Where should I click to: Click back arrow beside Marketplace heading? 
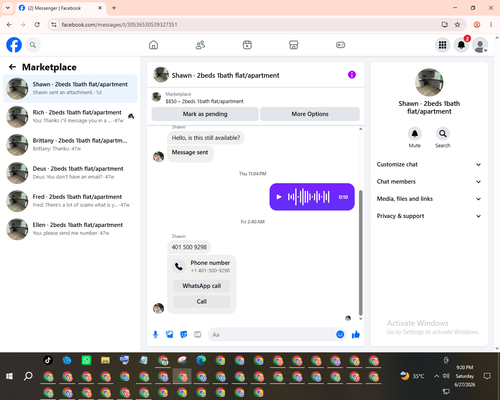12,67
